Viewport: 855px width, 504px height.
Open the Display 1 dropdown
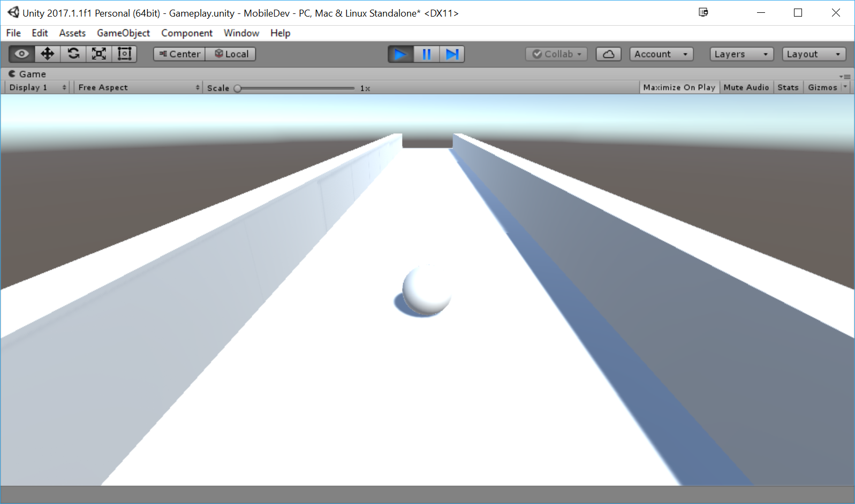tap(37, 87)
